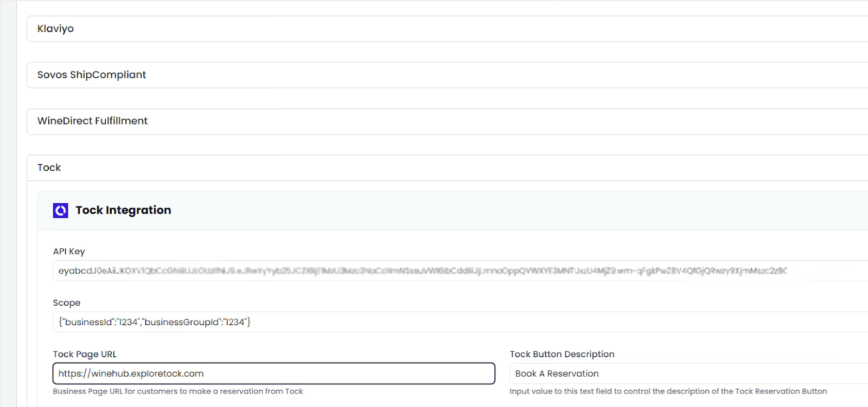Select the Tock Page URL field
This screenshot has height=407, width=868.
pyautogui.click(x=274, y=373)
